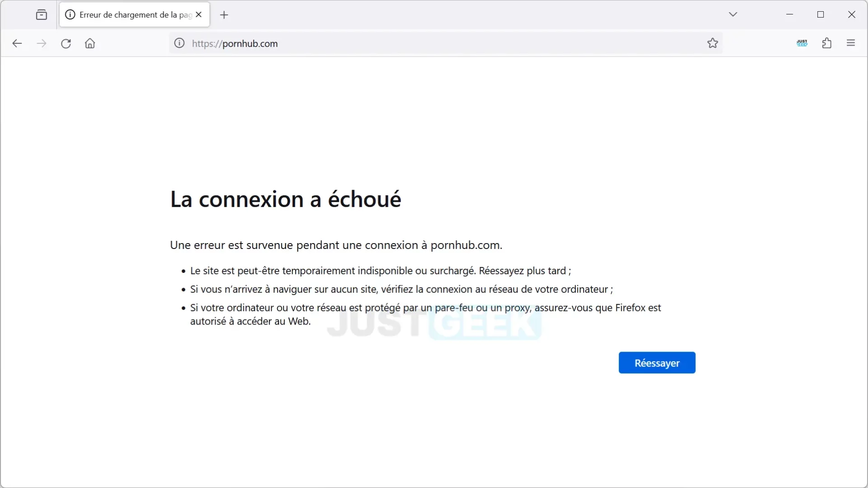Click the blue Réessayer button
The width and height of the screenshot is (868, 488).
[657, 363]
